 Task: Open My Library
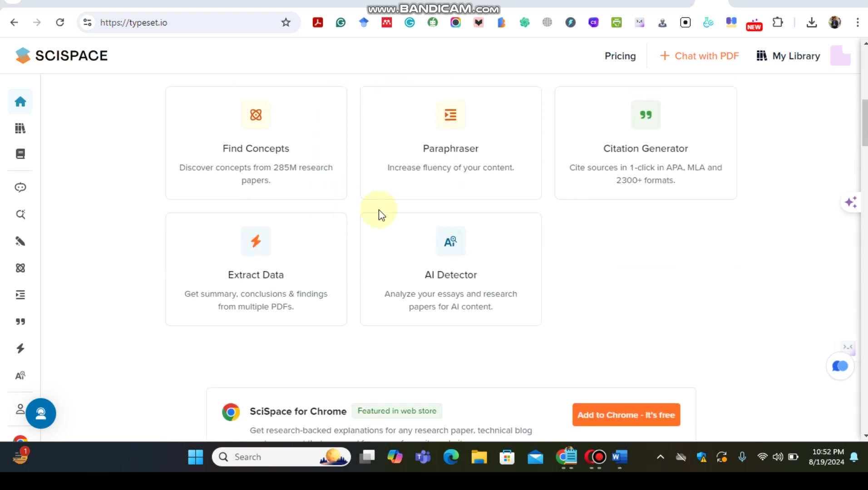788,56
